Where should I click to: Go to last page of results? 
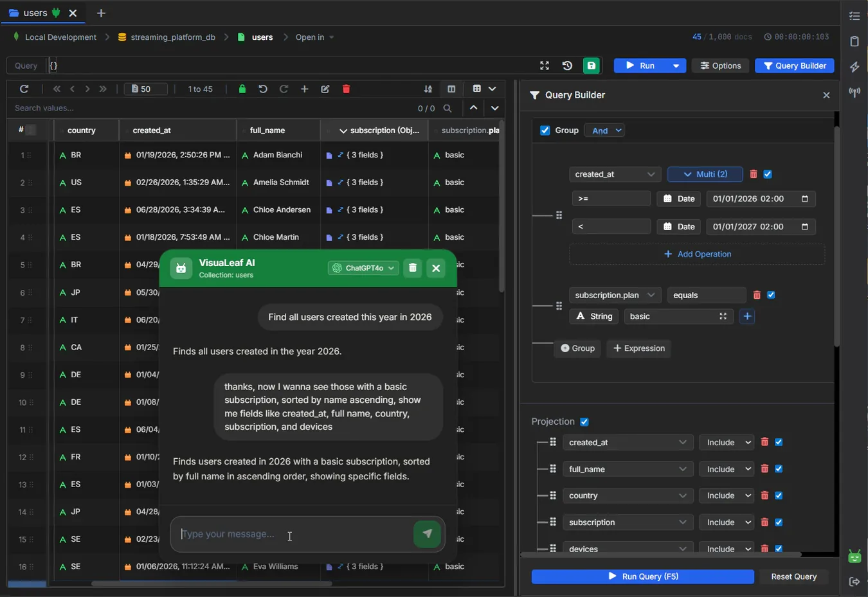coord(103,89)
